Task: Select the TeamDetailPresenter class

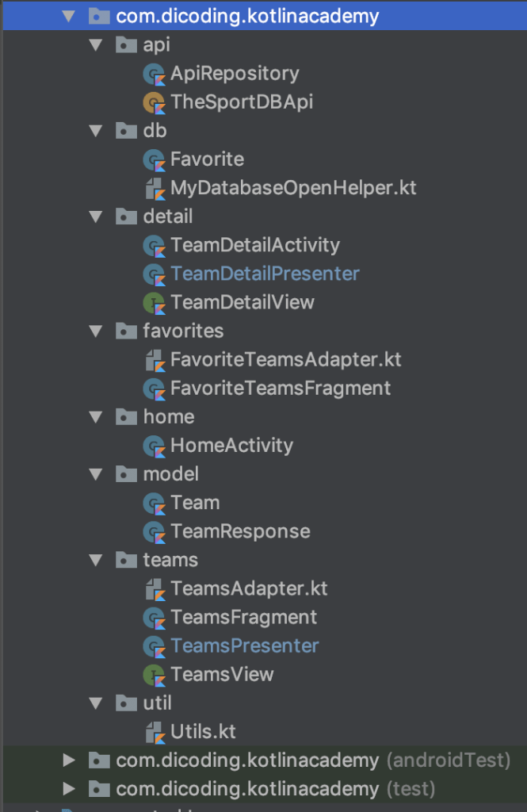Action: (x=265, y=274)
